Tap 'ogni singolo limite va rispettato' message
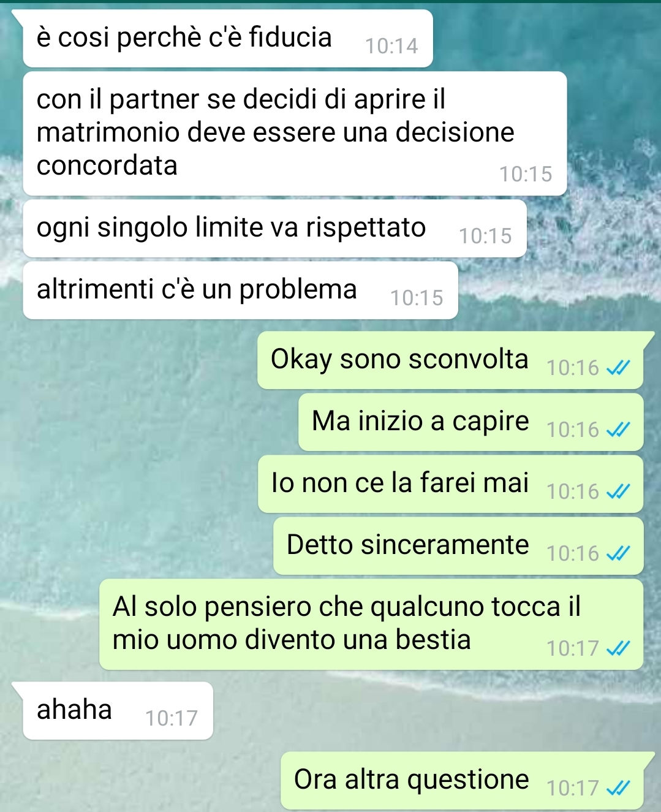The image size is (661, 812). tap(274, 229)
